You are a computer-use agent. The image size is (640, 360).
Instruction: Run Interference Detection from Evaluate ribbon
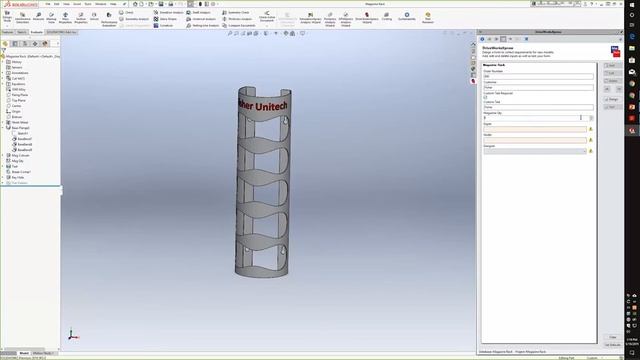click(x=22, y=17)
